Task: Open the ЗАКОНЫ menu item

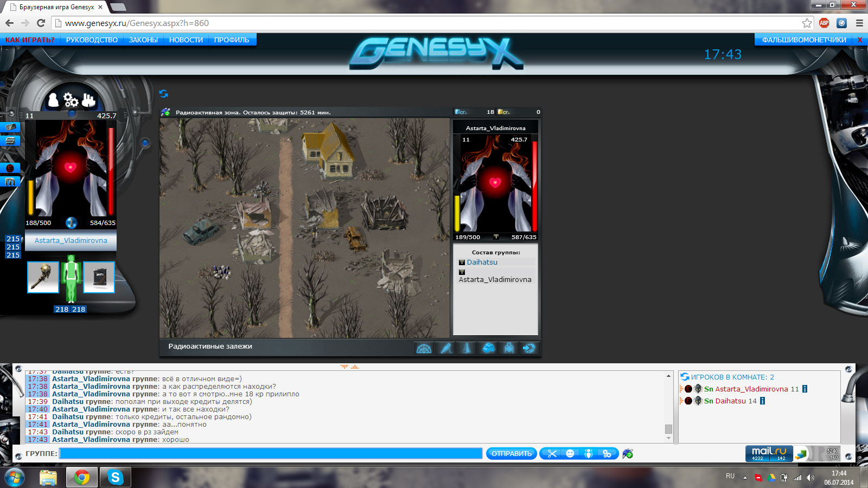Action: pyautogui.click(x=143, y=40)
